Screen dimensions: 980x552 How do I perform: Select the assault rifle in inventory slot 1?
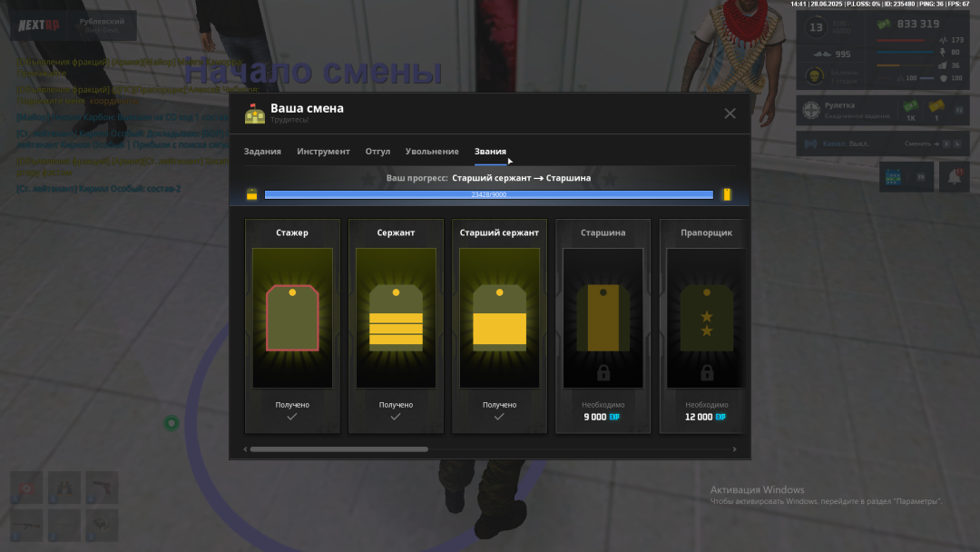coord(27,525)
